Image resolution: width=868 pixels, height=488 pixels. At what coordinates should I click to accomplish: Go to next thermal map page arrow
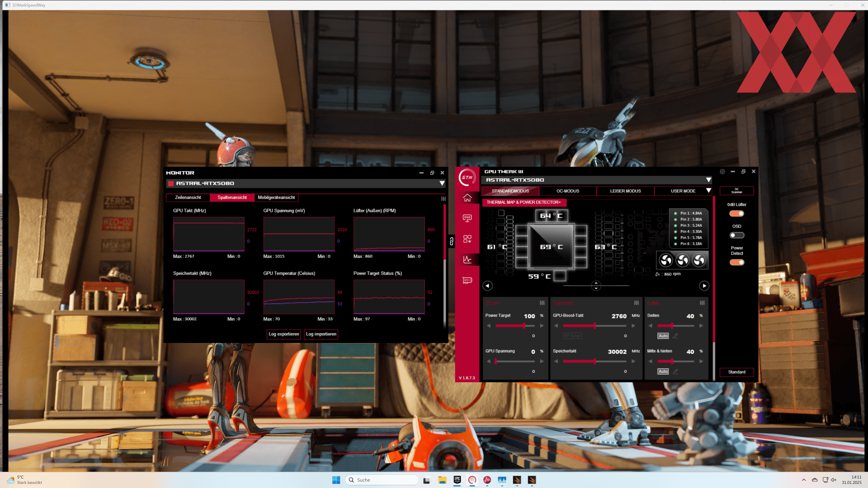pos(704,286)
